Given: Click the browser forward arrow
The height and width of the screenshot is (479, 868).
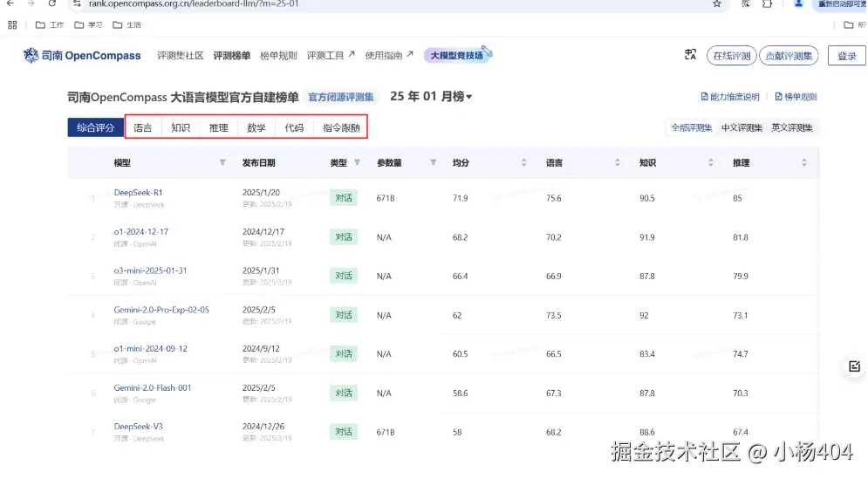Looking at the screenshot, I should (x=31, y=3).
